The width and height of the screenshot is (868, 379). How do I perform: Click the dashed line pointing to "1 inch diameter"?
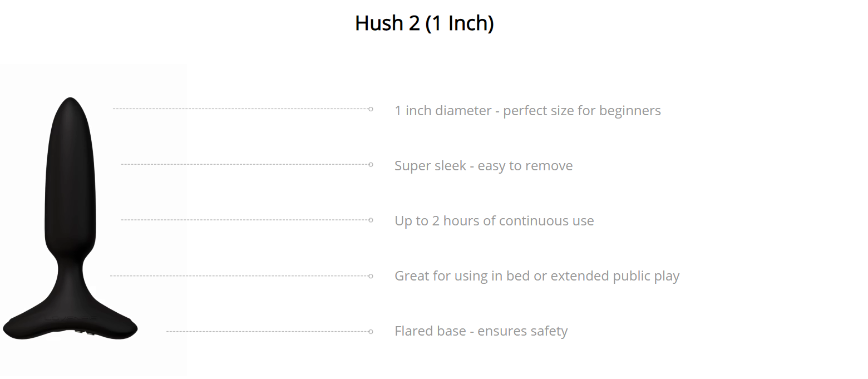click(240, 109)
